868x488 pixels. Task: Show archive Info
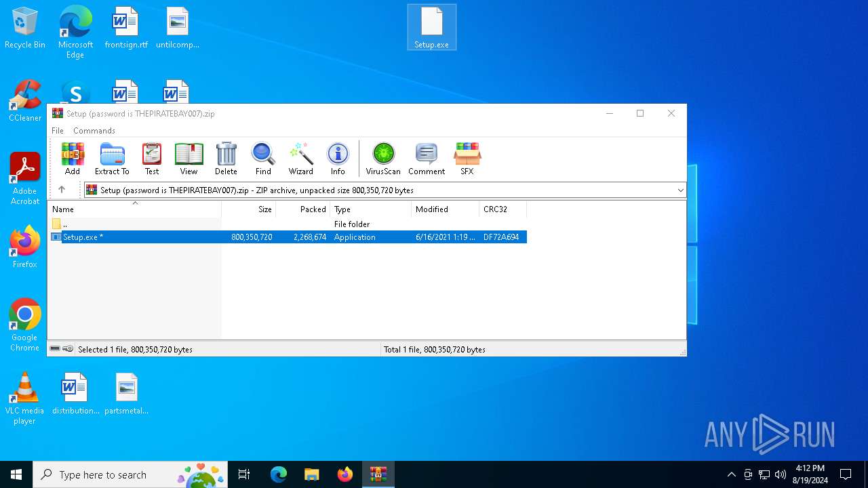point(338,159)
